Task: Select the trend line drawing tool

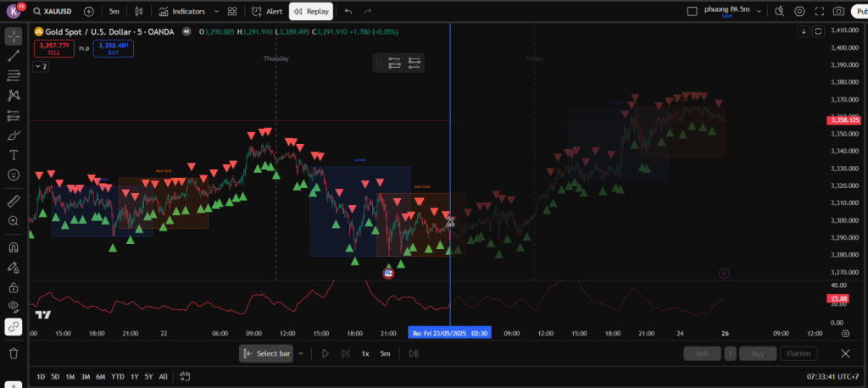Action: 14,56
